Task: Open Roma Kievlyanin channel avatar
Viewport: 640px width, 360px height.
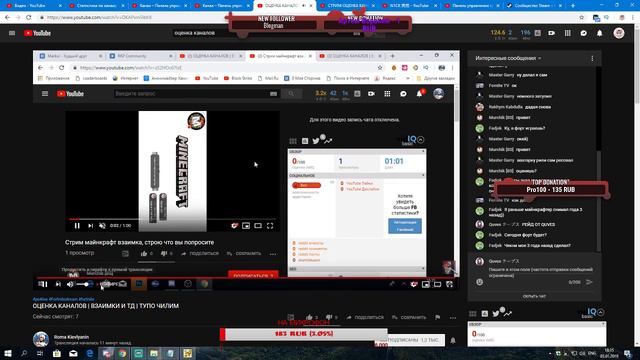Action: click(41, 340)
